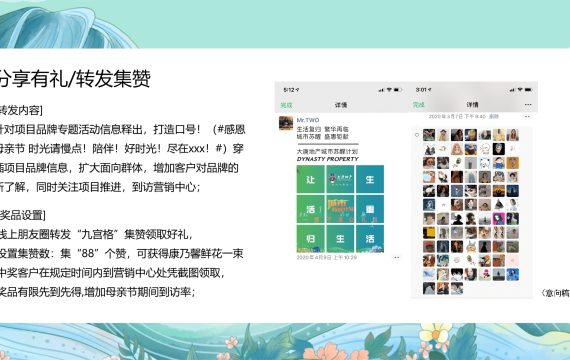Viewport: 570px width, 360px height.
Task: Tap the Mr.TWO username link
Action: click(308, 120)
